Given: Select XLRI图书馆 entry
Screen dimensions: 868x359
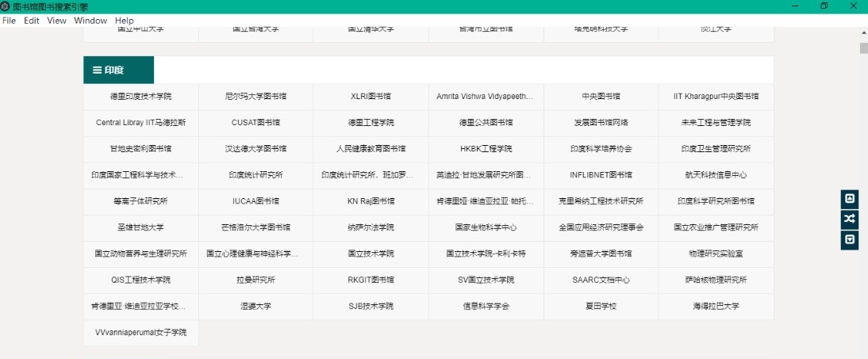Looking at the screenshot, I should [x=371, y=96].
